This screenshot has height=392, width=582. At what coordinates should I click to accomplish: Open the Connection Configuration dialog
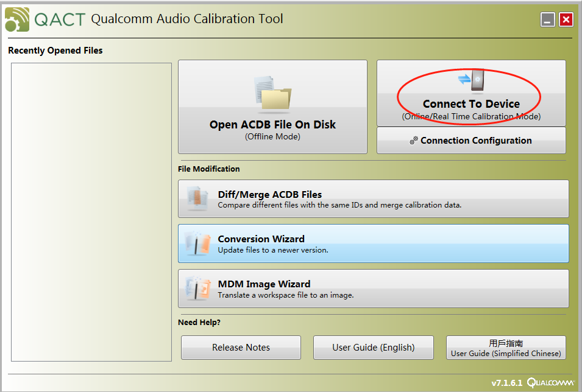(470, 141)
